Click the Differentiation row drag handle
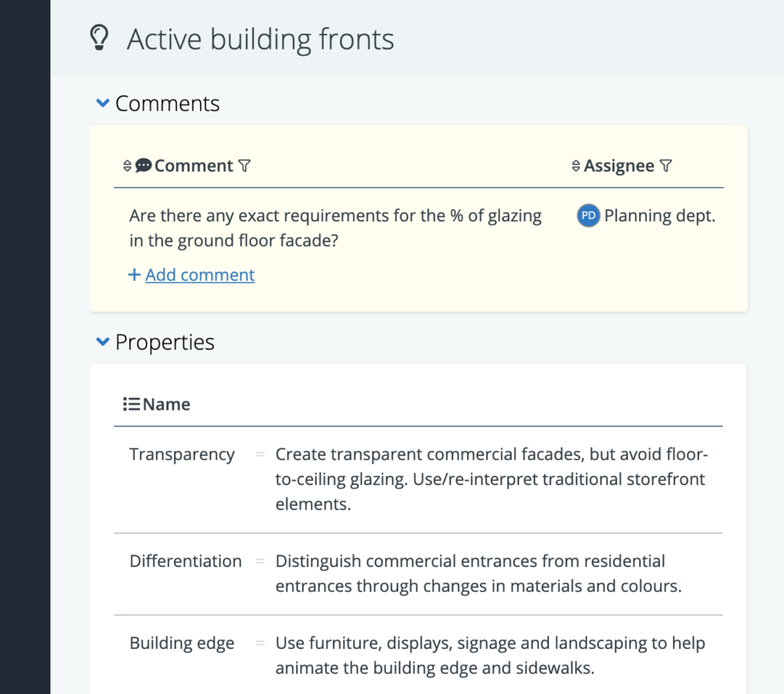Image resolution: width=784 pixels, height=694 pixels. (260, 561)
